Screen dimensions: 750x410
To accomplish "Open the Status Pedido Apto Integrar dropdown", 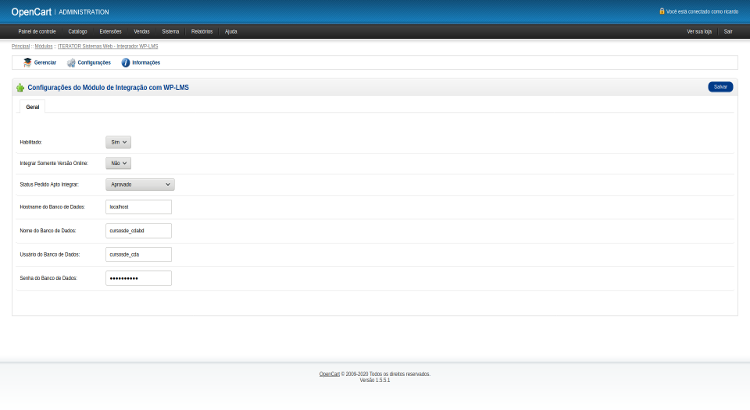I will [x=140, y=184].
